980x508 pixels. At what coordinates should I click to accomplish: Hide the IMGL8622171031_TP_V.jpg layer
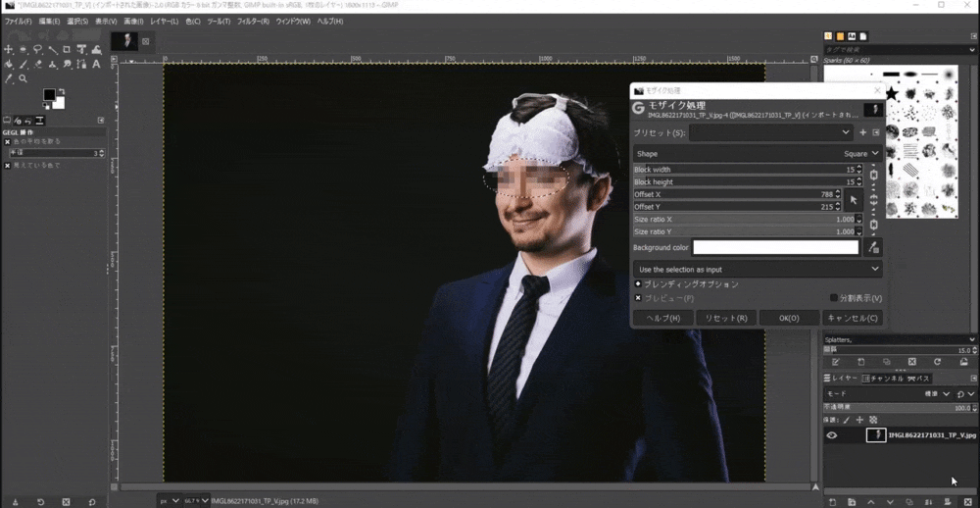point(832,435)
